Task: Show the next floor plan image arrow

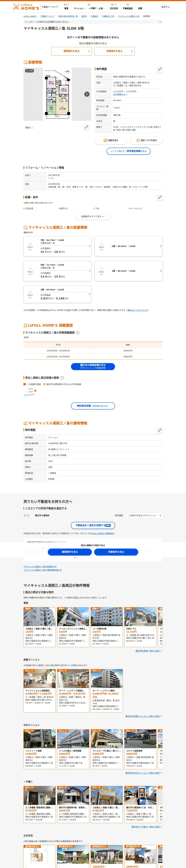Action: (87, 94)
